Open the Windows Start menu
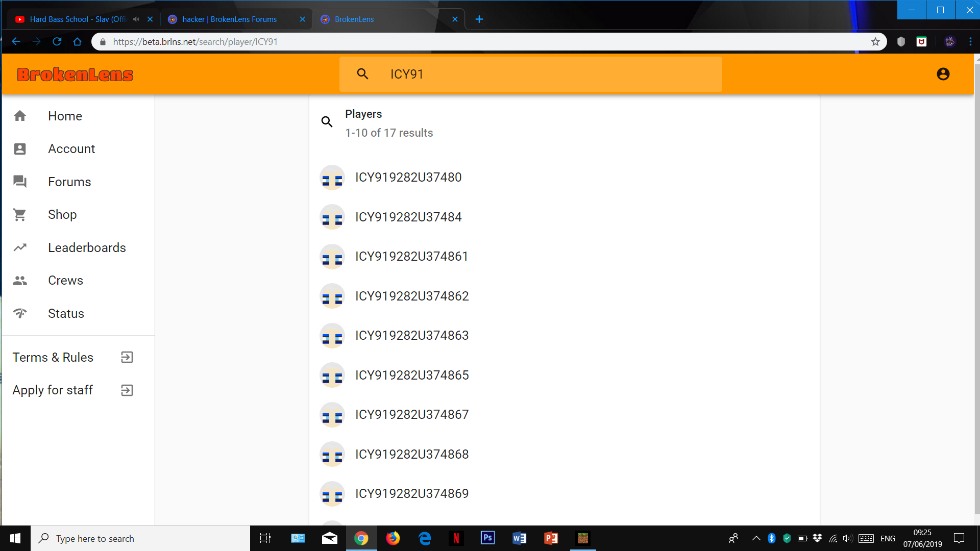 coord(15,538)
